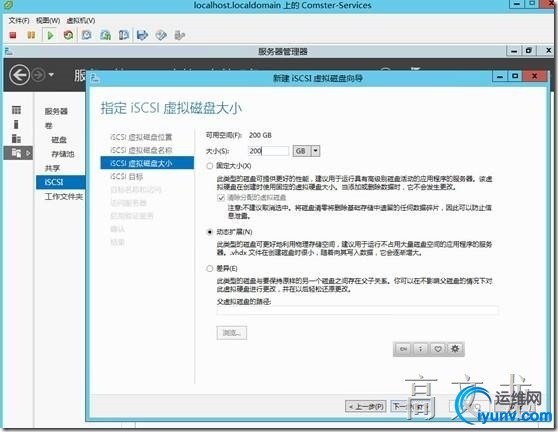Go to iSCSI 虚拟磁盘位置 wizard step
558x432 pixels.
(141, 137)
